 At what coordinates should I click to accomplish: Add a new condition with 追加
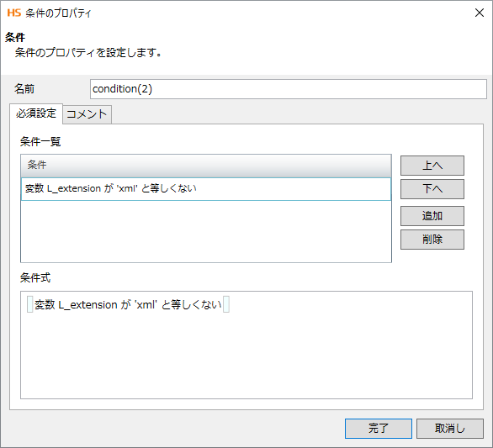tap(432, 216)
